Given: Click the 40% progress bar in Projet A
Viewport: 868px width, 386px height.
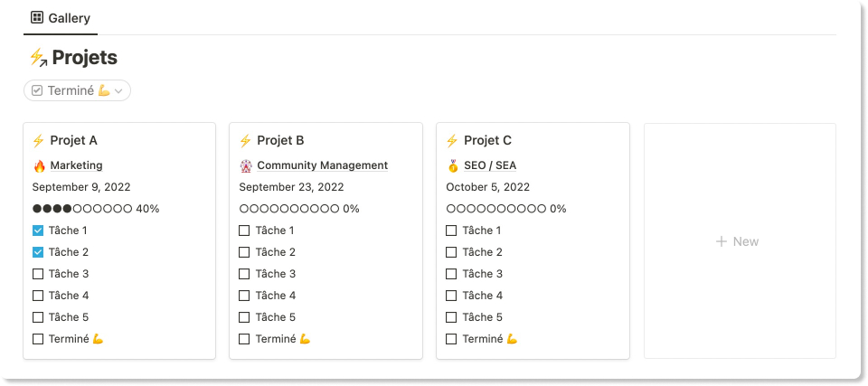Looking at the screenshot, I should click(96, 209).
